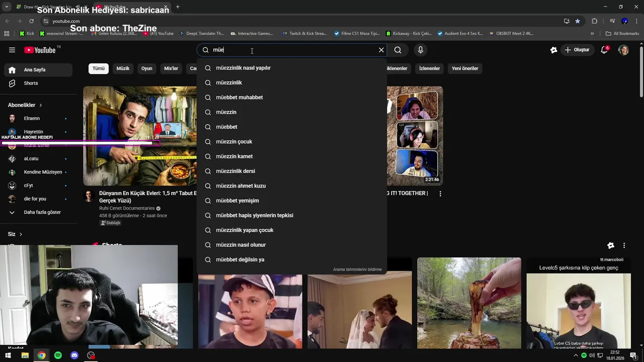
Task: Choose suggestion müebbet değilsin ya
Action: (x=292, y=259)
